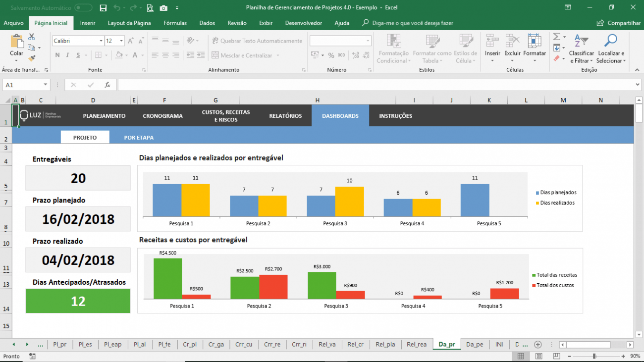644x362 pixels.
Task: Open the Fórmulas ribbon tab
Action: [175, 23]
